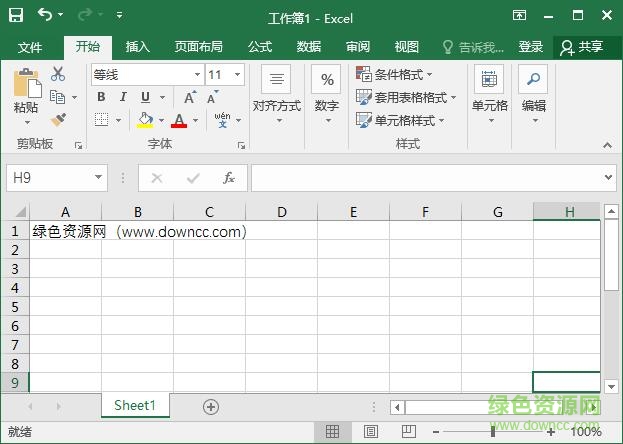The width and height of the screenshot is (623, 444).
Task: Select the Format Painter brush
Action: [58, 120]
